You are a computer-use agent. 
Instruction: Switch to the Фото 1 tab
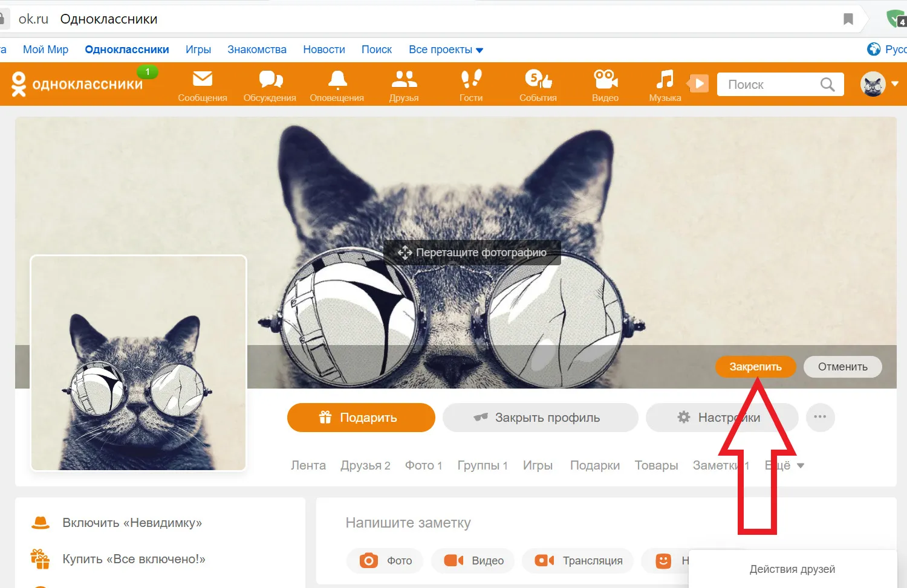click(x=424, y=465)
